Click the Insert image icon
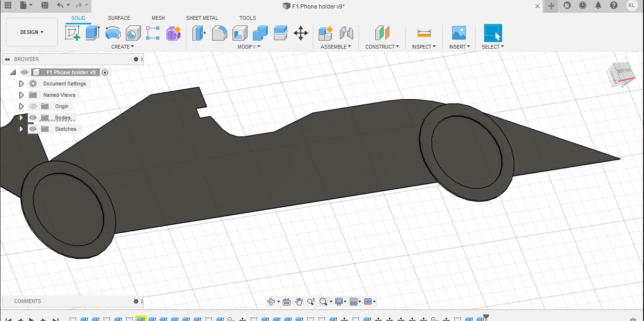The width and height of the screenshot is (644, 321). (459, 33)
